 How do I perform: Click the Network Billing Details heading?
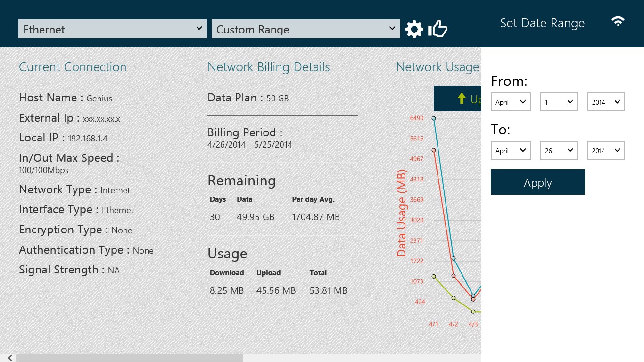click(268, 67)
